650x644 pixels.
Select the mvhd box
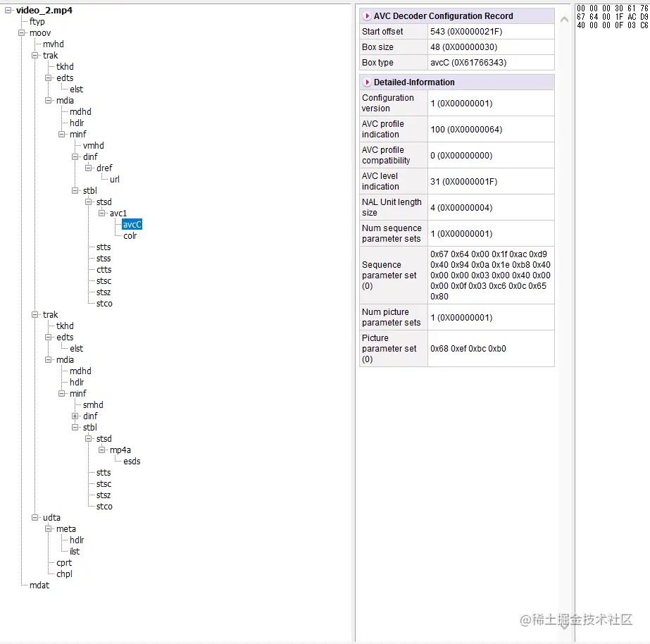click(54, 44)
